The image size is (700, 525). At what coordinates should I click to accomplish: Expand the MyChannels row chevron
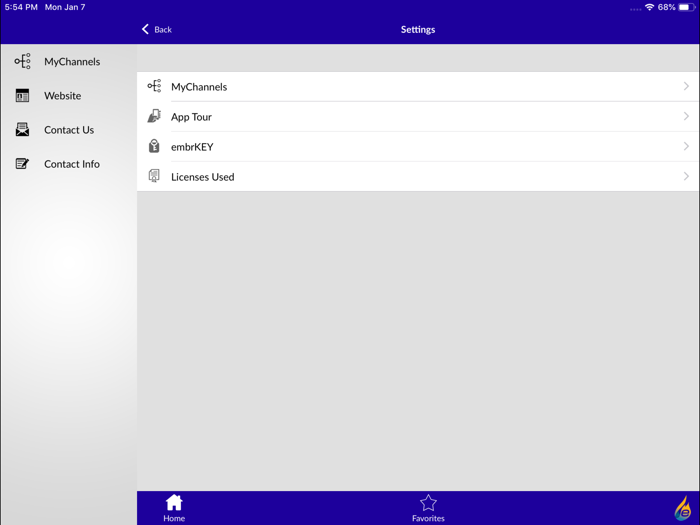(x=686, y=86)
